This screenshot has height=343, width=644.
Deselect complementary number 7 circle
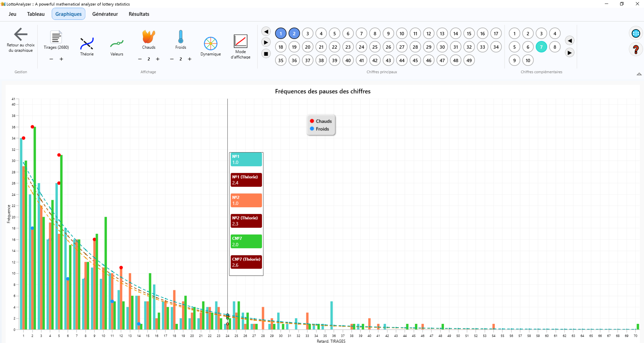point(541,47)
